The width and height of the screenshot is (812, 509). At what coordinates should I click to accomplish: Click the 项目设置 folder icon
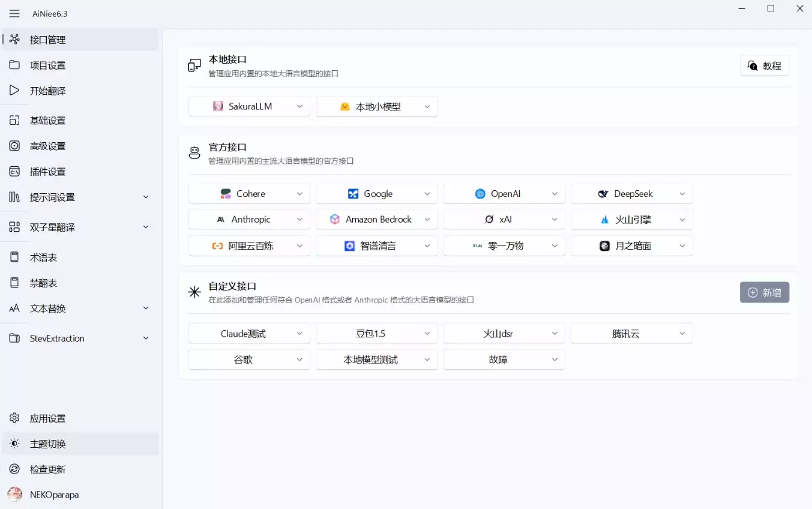pyautogui.click(x=14, y=65)
